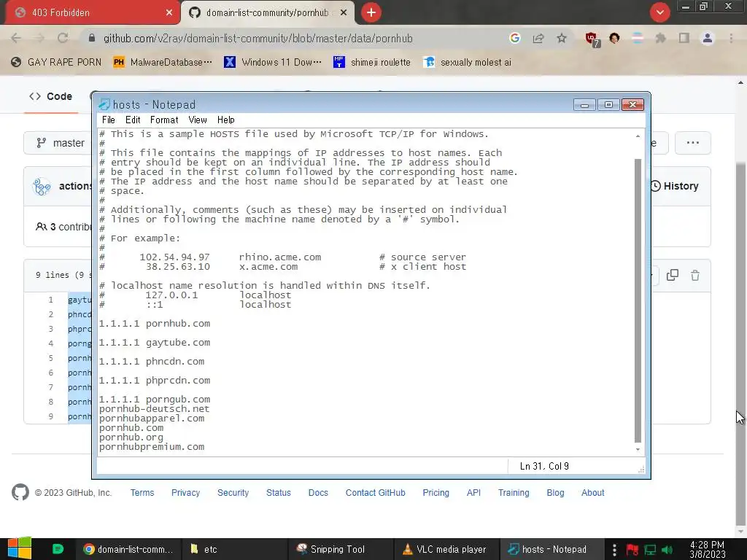This screenshot has height=560, width=747.
Task: Bookmark this page with the star icon
Action: pyautogui.click(x=562, y=38)
